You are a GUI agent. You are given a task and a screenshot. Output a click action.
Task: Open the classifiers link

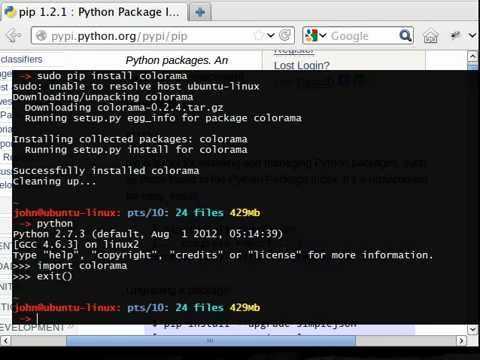pyautogui.click(x=22, y=59)
